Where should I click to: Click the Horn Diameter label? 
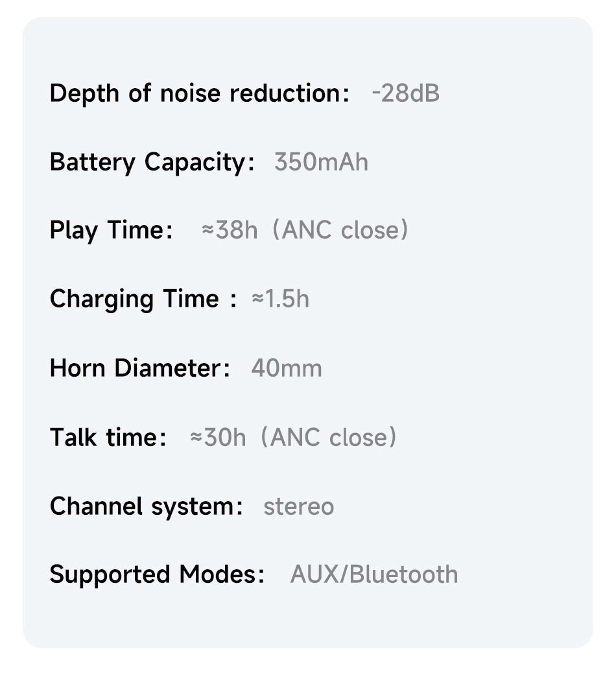[139, 368]
